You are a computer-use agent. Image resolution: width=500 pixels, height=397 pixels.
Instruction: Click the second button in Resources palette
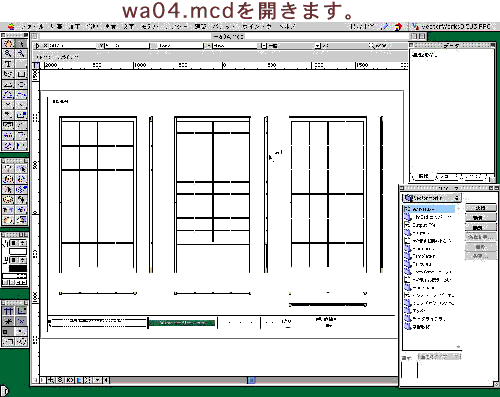point(480,218)
